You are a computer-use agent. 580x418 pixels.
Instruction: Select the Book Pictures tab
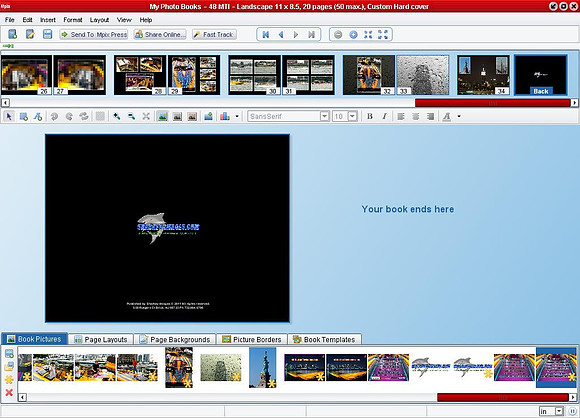pos(34,339)
